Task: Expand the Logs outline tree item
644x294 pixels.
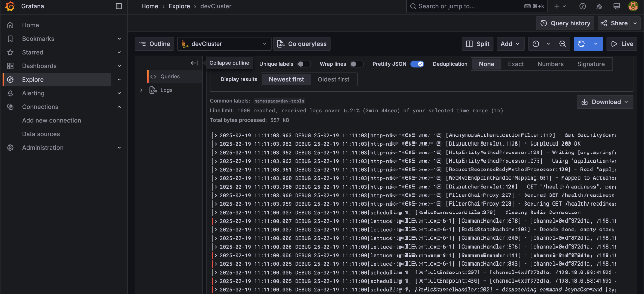Action: pyautogui.click(x=141, y=90)
